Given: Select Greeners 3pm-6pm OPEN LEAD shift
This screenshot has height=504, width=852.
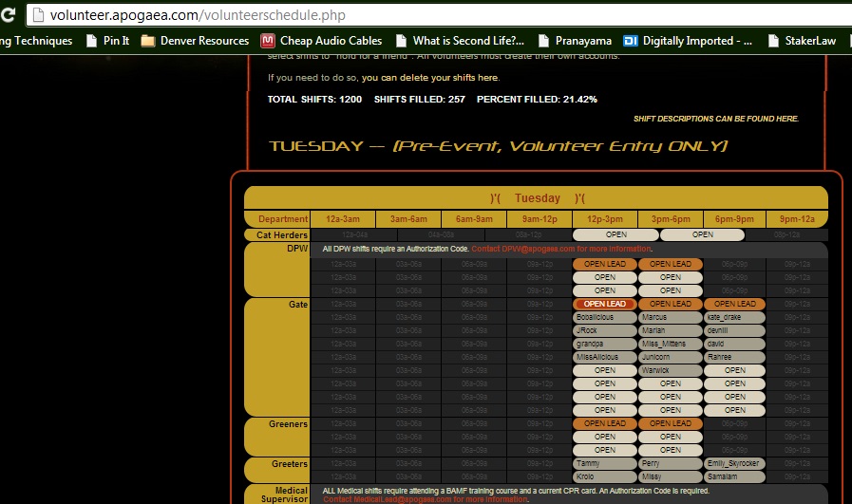Looking at the screenshot, I should (670, 423).
